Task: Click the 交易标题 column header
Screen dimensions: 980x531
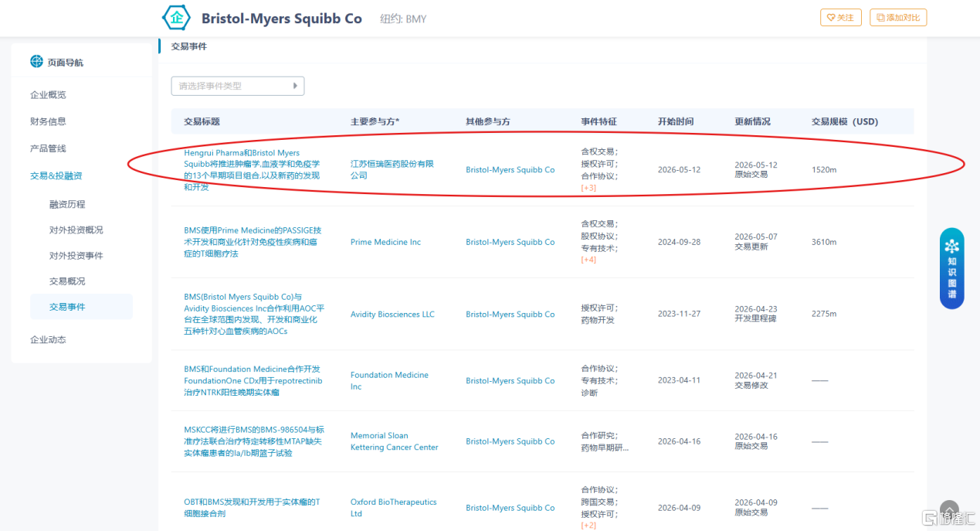Action: pos(202,121)
